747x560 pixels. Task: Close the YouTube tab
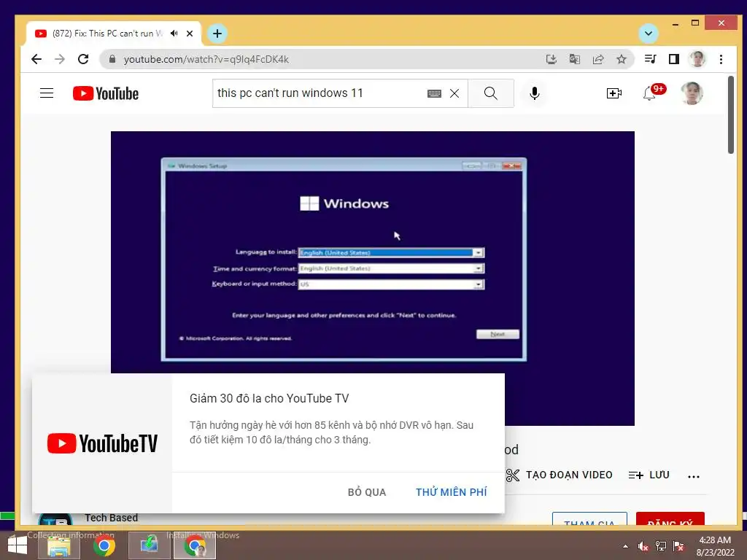(190, 34)
